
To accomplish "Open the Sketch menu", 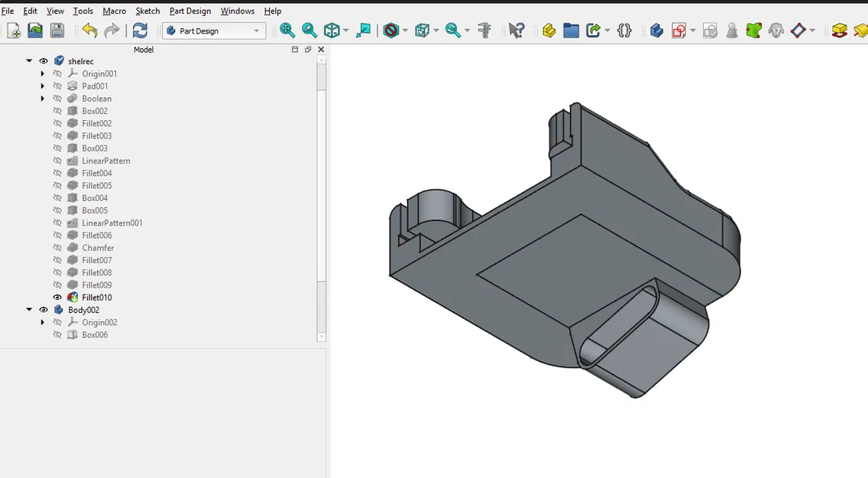I will point(147,11).
